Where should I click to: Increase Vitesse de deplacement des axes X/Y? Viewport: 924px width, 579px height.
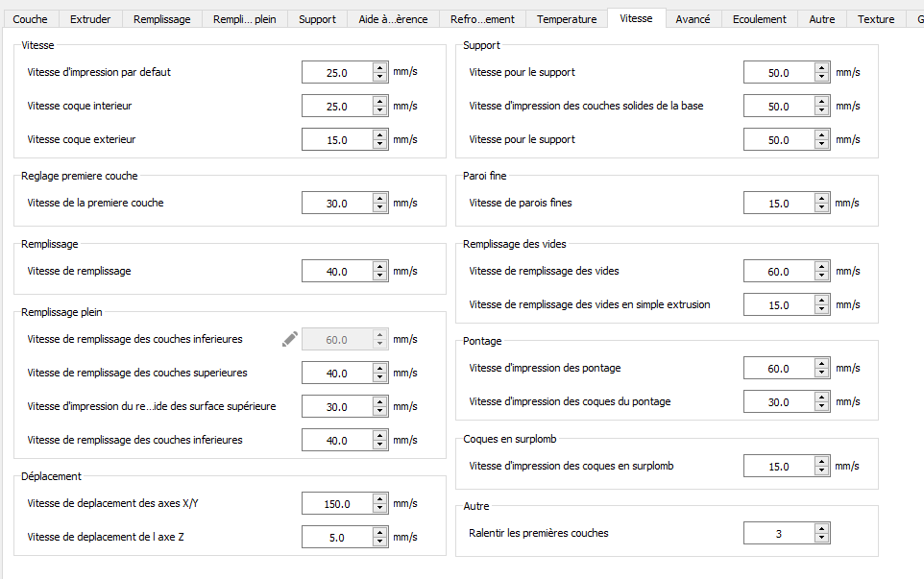379,498
